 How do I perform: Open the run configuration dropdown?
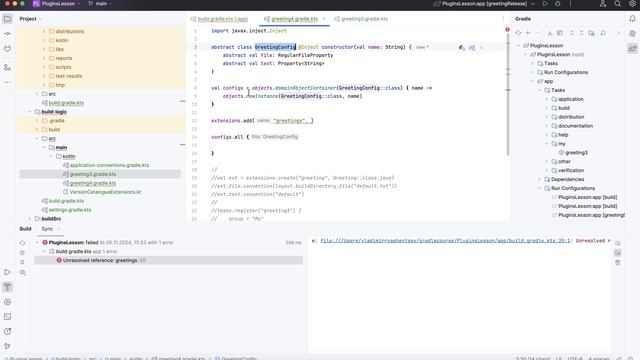pyautogui.click(x=484, y=4)
